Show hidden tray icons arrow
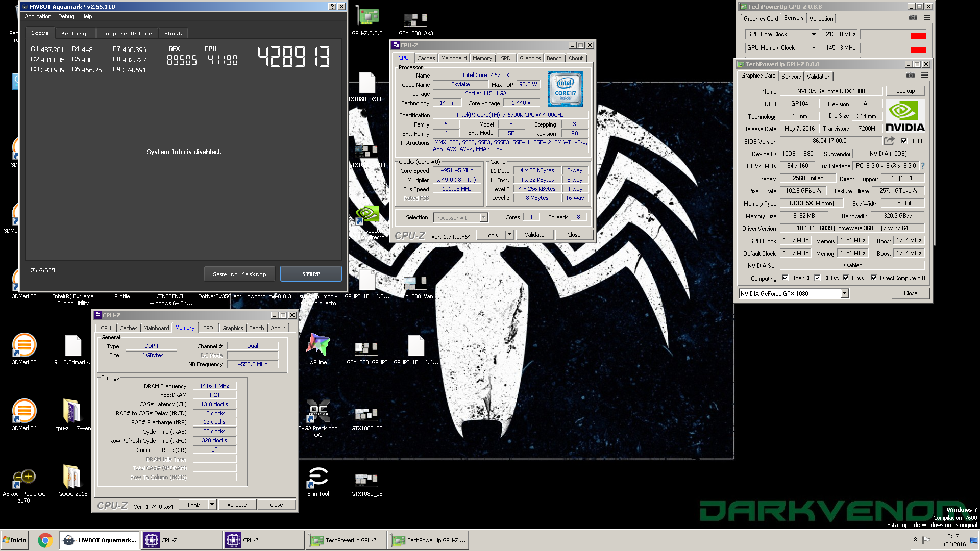The image size is (980, 551). point(915,539)
